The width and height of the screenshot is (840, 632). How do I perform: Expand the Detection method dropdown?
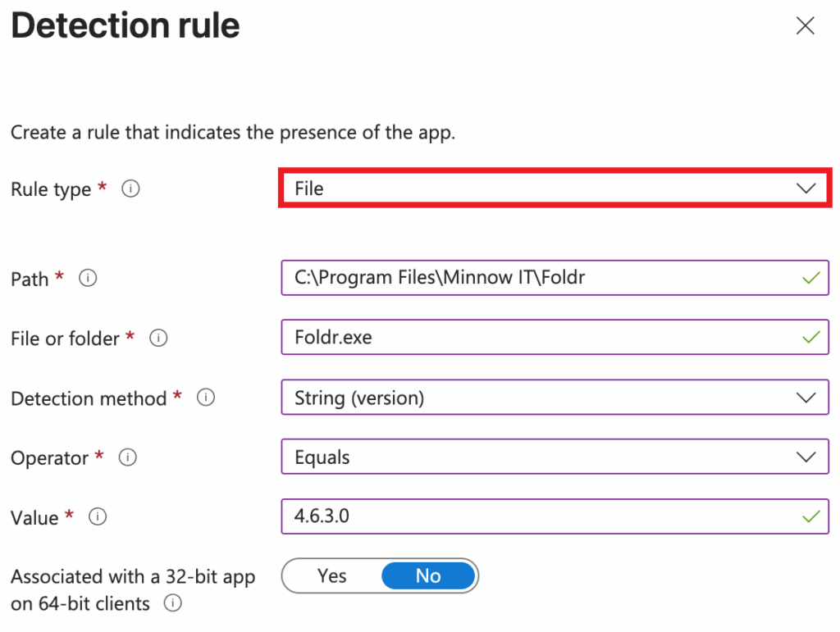point(555,398)
